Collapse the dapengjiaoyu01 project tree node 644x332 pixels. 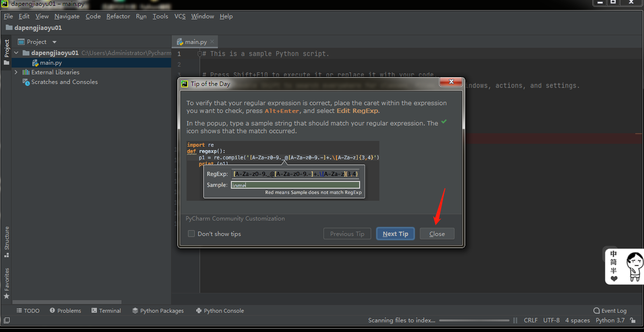[x=16, y=53]
